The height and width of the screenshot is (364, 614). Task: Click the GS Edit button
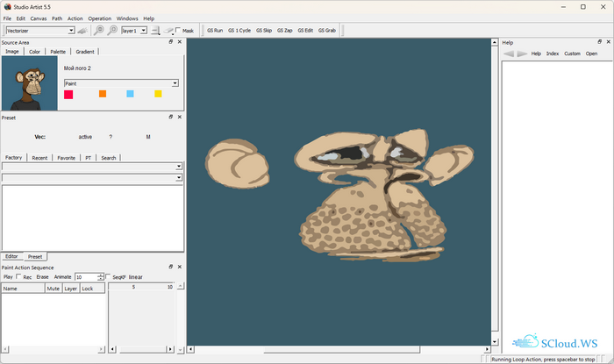(x=305, y=31)
